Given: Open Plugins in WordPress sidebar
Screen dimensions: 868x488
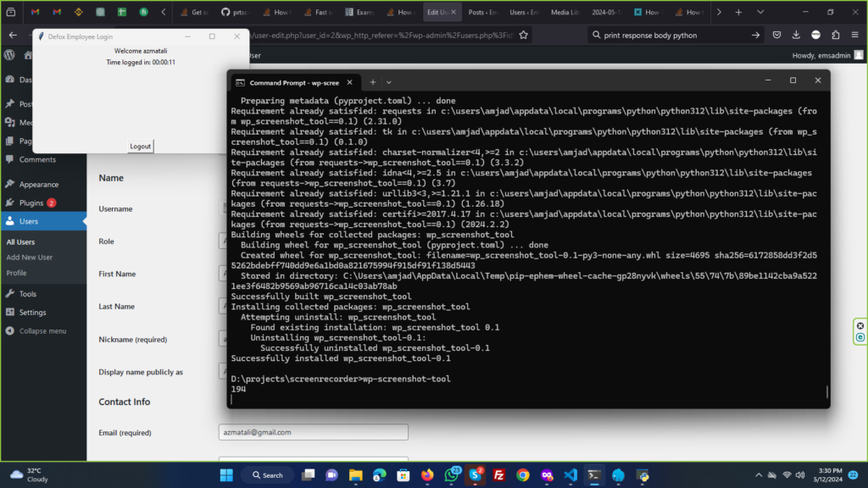Looking at the screenshot, I should 31,203.
